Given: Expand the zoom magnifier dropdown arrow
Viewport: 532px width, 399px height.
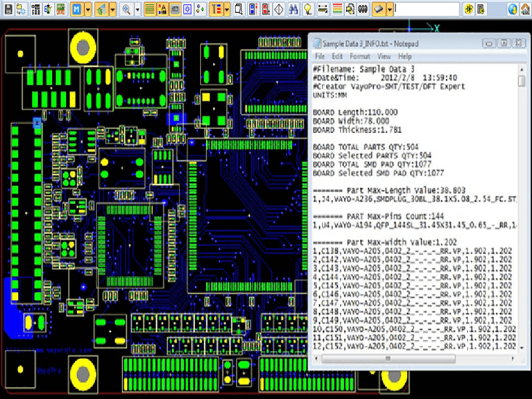Looking at the screenshot, I should pyautogui.click(x=137, y=9).
